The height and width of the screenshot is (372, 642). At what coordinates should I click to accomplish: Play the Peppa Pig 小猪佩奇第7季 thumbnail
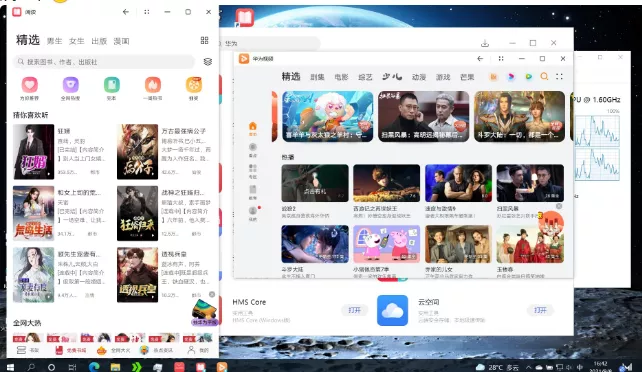[387, 244]
